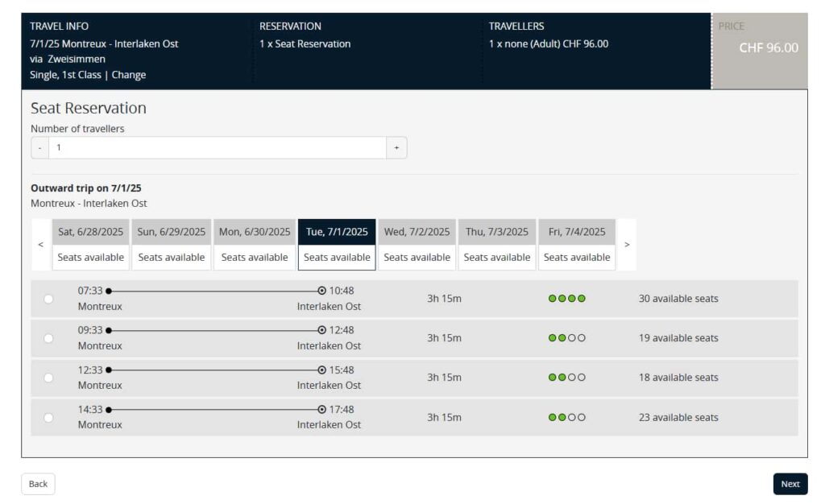Viewport: 825px width, 504px height.
Task: Select the 14:33 departure radio button
Action: pyautogui.click(x=48, y=417)
